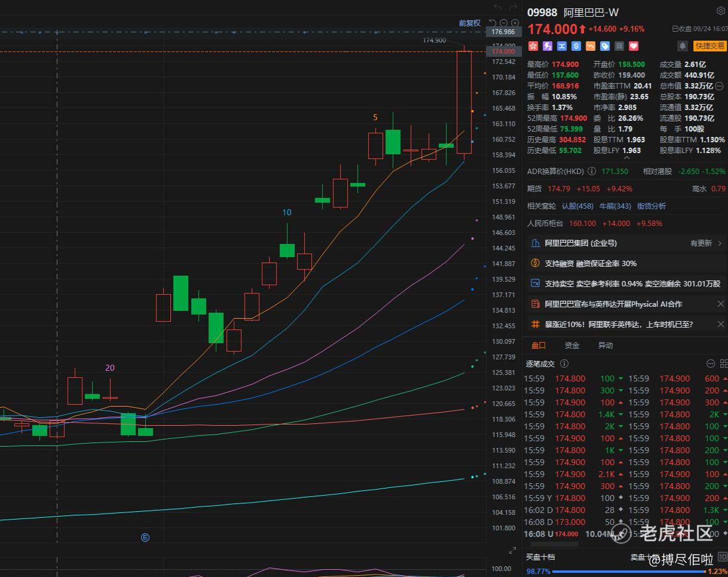Dismiss the 暴涨近10% topic row

720,324
